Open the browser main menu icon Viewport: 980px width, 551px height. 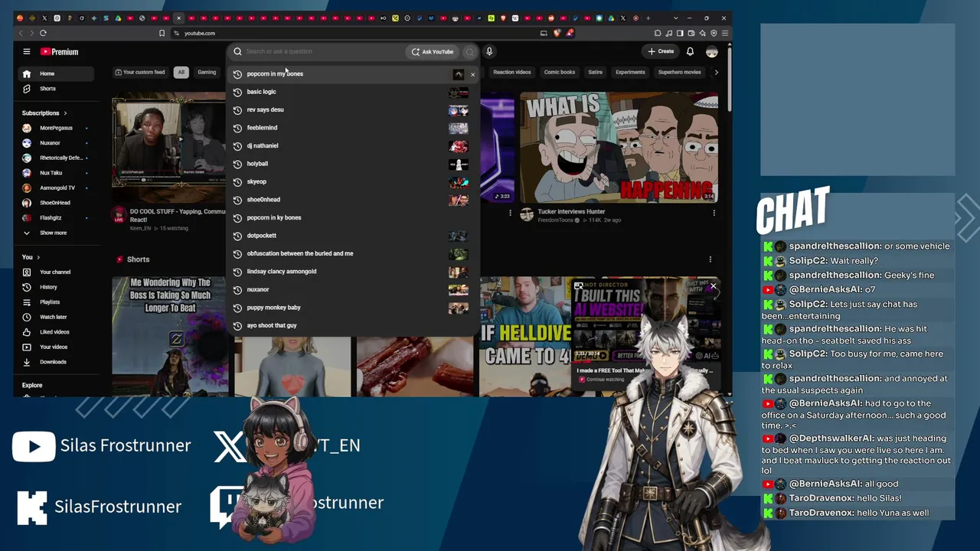(x=725, y=33)
